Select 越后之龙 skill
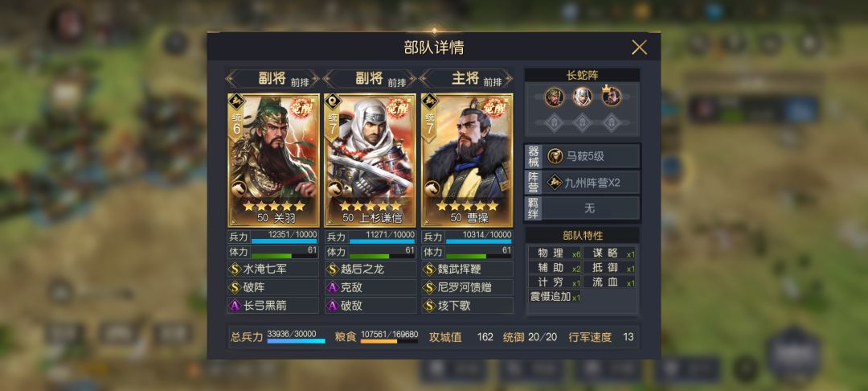Image resolution: width=868 pixels, height=391 pixels. click(371, 270)
